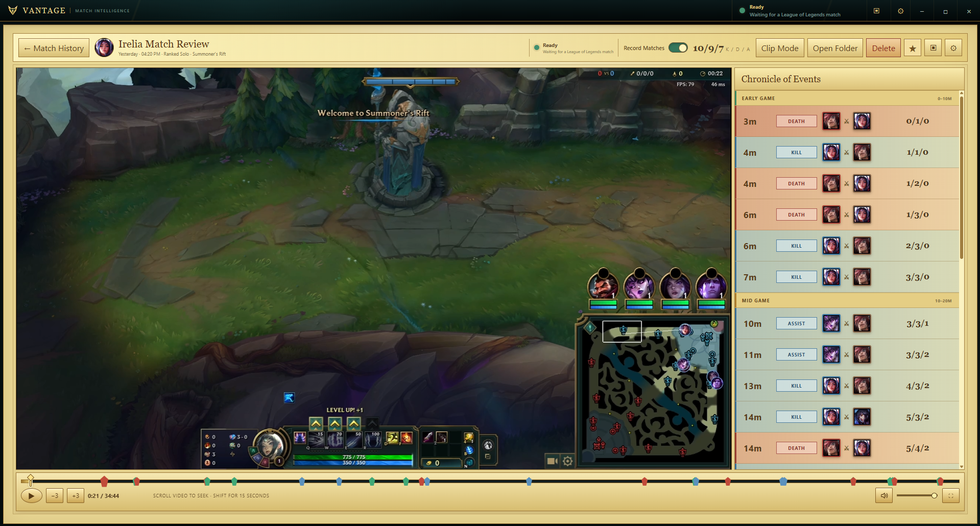Play the match recording
Viewport: 980px width, 526px height.
31,495
